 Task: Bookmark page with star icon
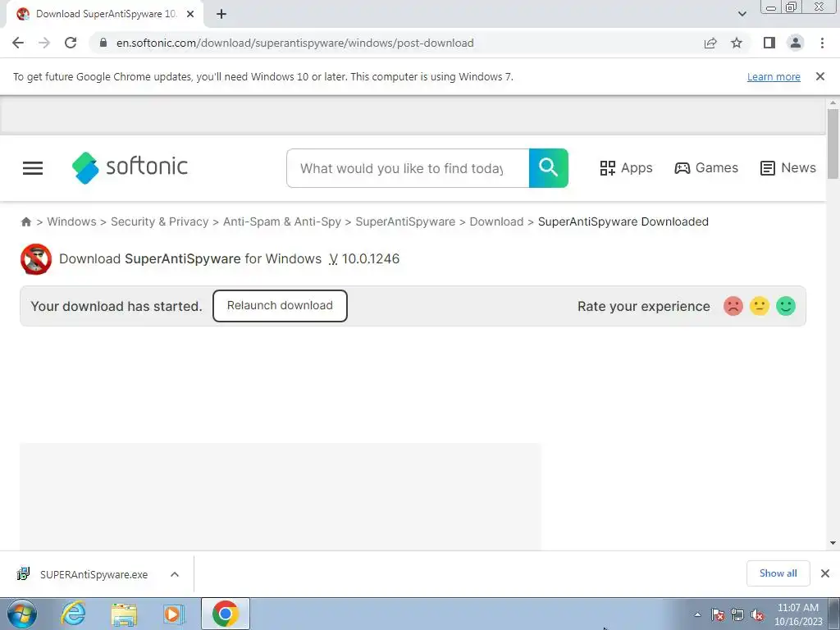click(737, 43)
